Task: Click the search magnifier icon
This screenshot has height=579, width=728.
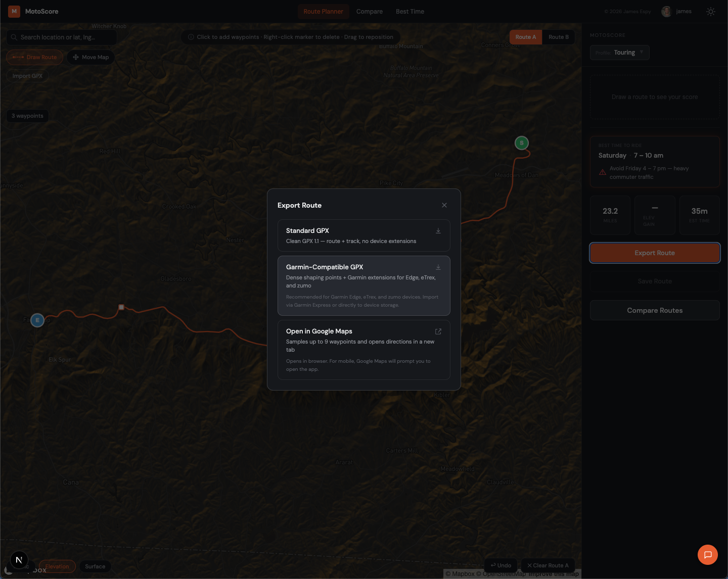Action: click(15, 37)
